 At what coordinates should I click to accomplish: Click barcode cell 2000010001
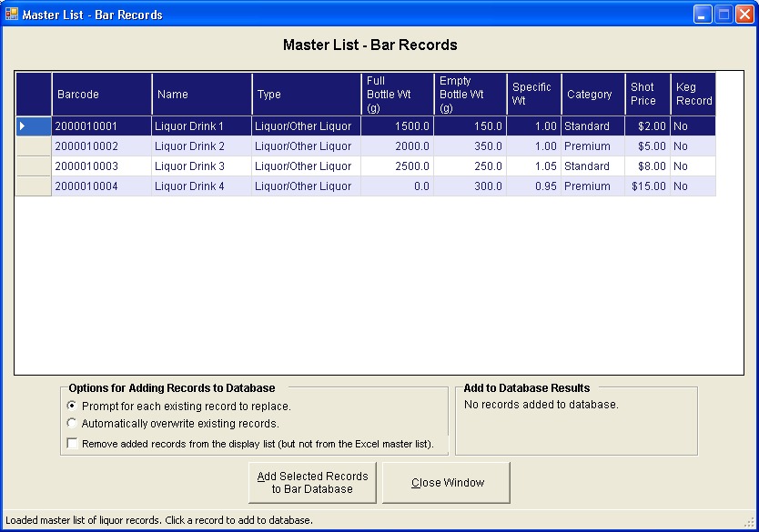[x=101, y=126]
